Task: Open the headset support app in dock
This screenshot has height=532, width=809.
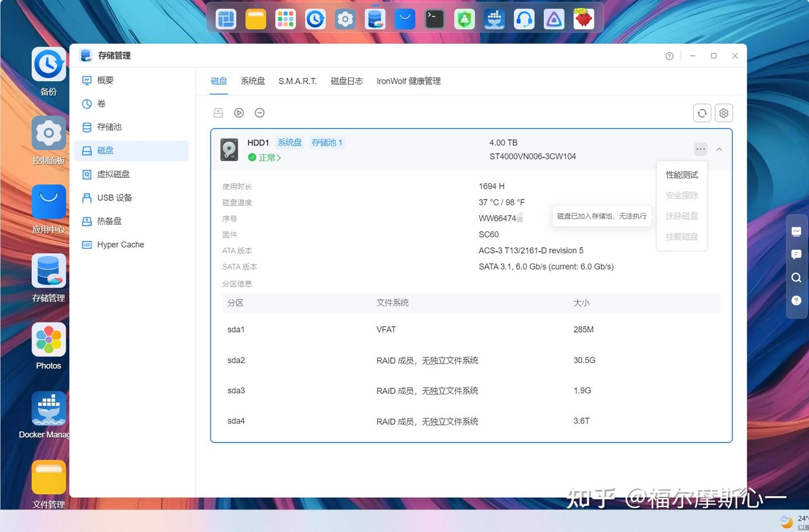Action: 524,19
